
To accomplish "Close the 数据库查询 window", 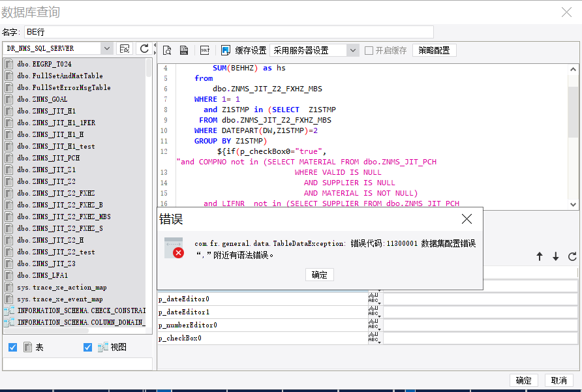I will (x=566, y=12).
